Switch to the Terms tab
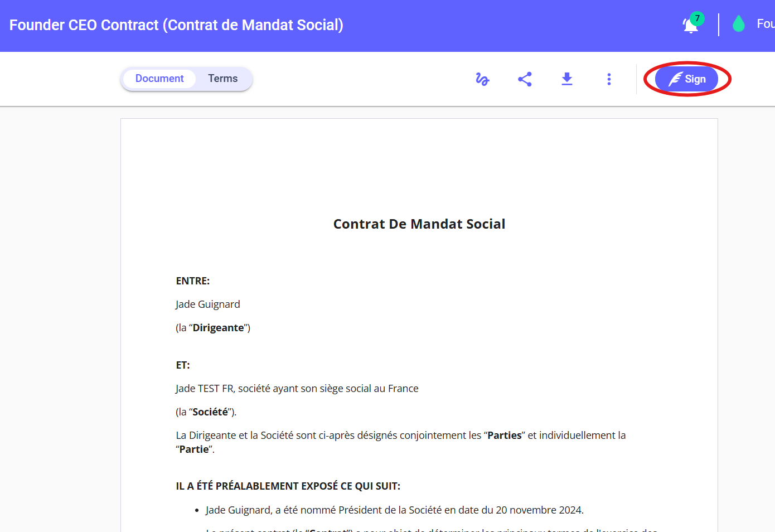 coord(222,79)
